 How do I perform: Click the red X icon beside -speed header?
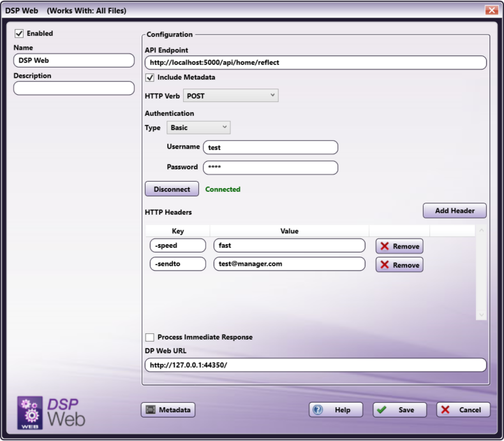click(x=384, y=246)
